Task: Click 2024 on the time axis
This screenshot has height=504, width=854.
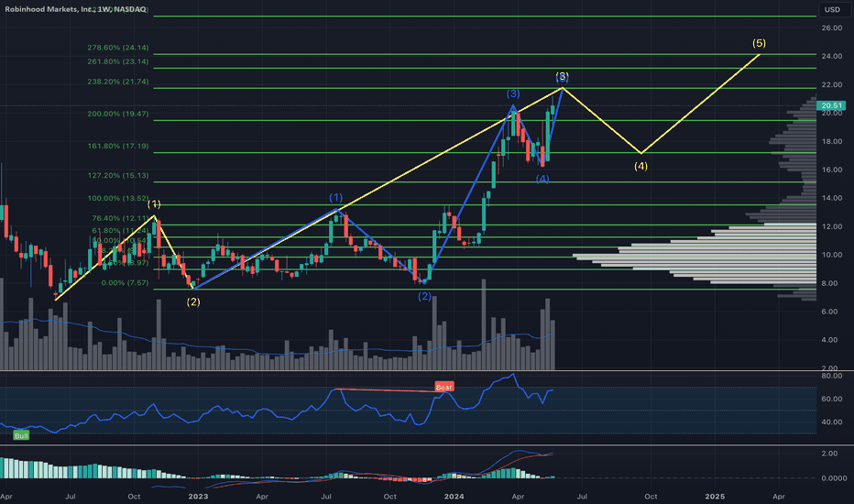Action: [x=454, y=497]
